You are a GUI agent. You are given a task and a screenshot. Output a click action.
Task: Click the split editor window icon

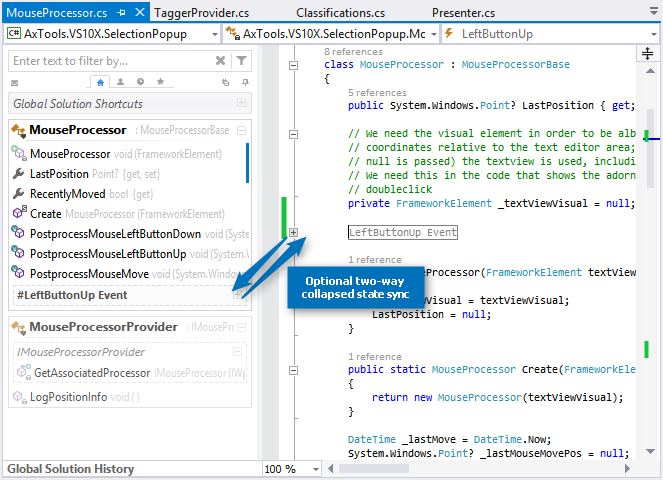pos(647,54)
